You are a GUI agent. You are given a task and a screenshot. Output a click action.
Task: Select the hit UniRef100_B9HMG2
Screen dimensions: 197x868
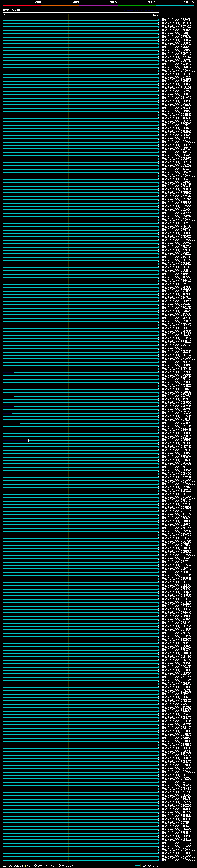(x=176, y=40)
